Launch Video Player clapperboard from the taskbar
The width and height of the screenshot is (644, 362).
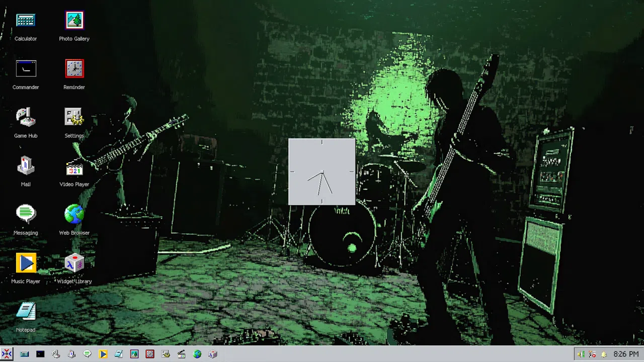point(181,354)
